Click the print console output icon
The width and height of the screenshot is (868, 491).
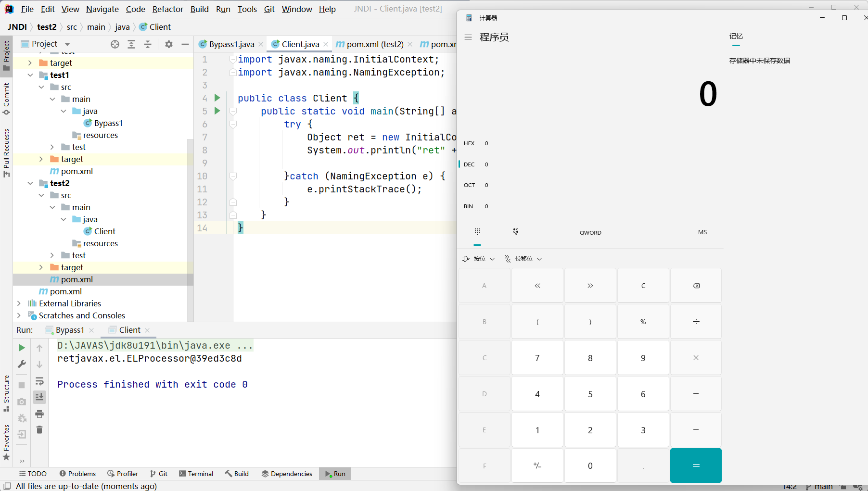click(39, 414)
